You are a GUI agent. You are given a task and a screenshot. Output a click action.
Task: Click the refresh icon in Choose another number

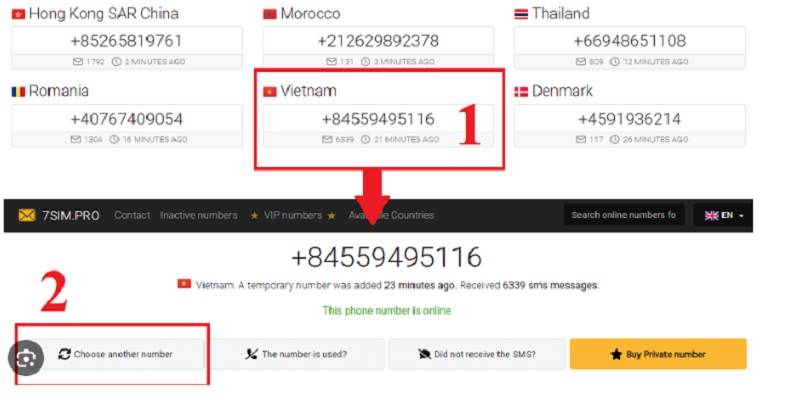click(x=64, y=354)
